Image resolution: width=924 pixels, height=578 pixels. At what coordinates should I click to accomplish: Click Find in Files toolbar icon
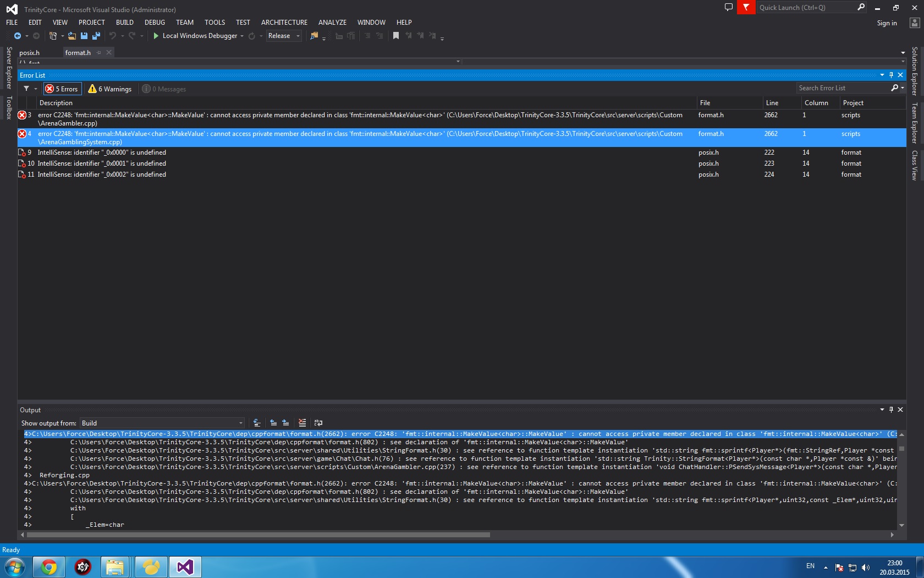314,36
